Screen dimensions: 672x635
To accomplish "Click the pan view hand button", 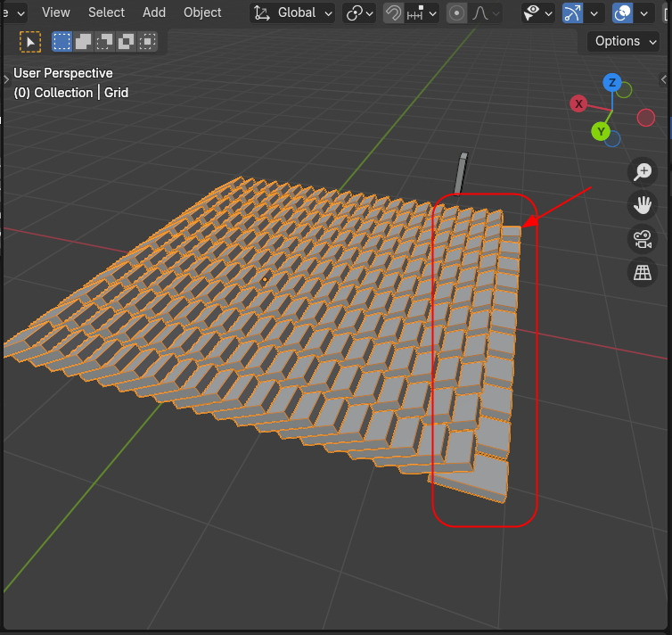I will (x=643, y=205).
